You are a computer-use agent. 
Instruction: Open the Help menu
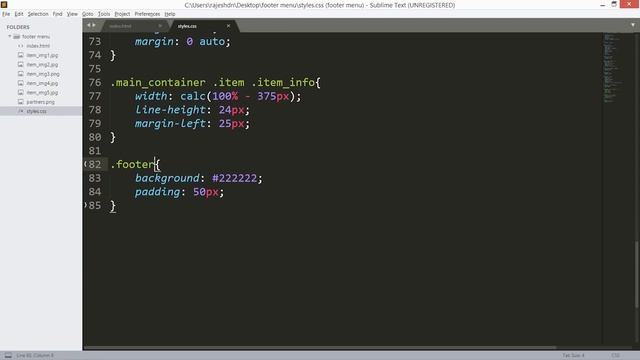tap(170, 14)
